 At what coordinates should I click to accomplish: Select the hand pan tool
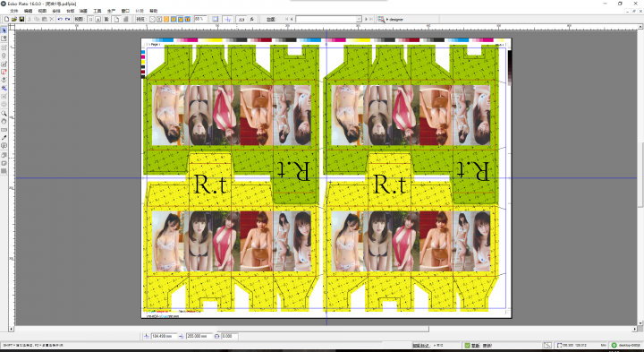coord(4,121)
